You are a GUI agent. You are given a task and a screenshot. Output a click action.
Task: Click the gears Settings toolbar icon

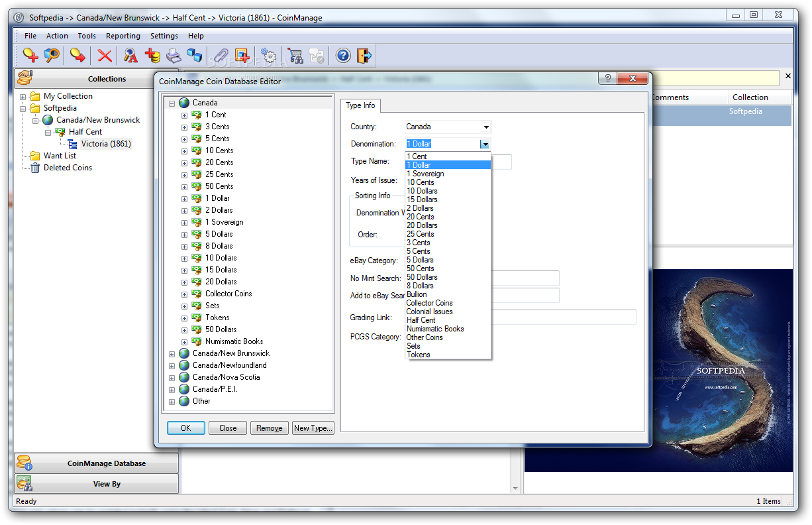pos(268,56)
